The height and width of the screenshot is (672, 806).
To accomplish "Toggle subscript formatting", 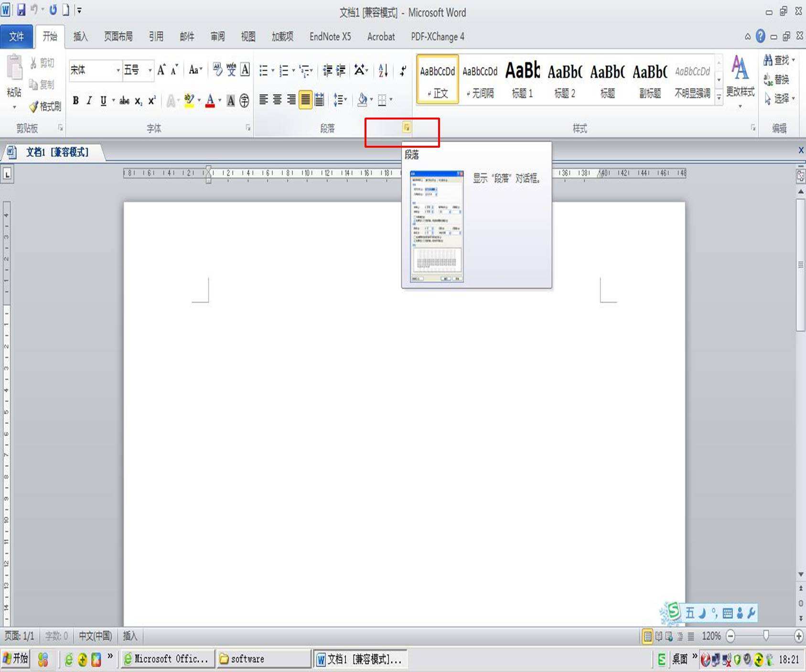I will tap(138, 101).
